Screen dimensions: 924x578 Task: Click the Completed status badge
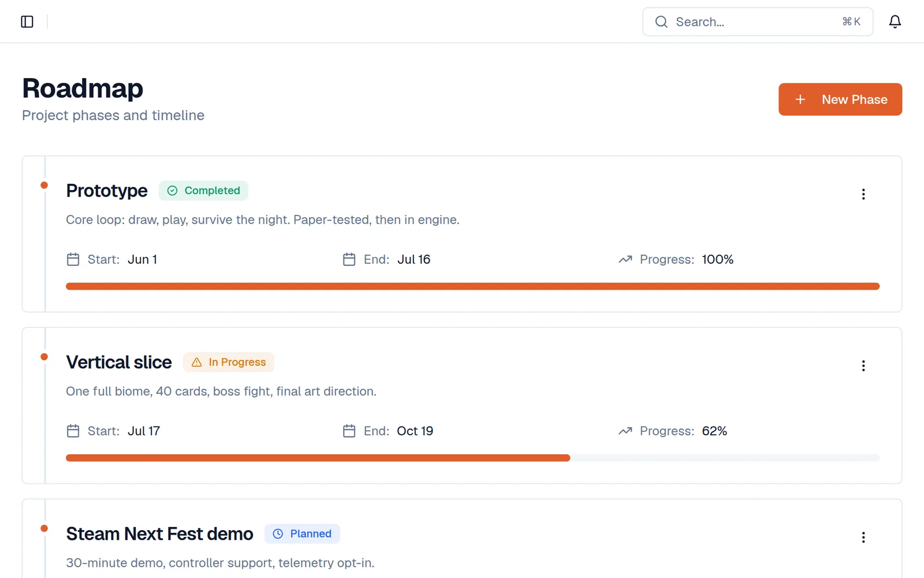(203, 191)
